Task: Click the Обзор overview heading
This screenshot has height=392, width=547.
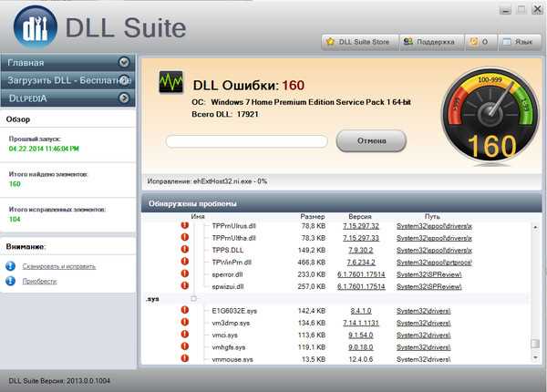Action: pyautogui.click(x=18, y=119)
